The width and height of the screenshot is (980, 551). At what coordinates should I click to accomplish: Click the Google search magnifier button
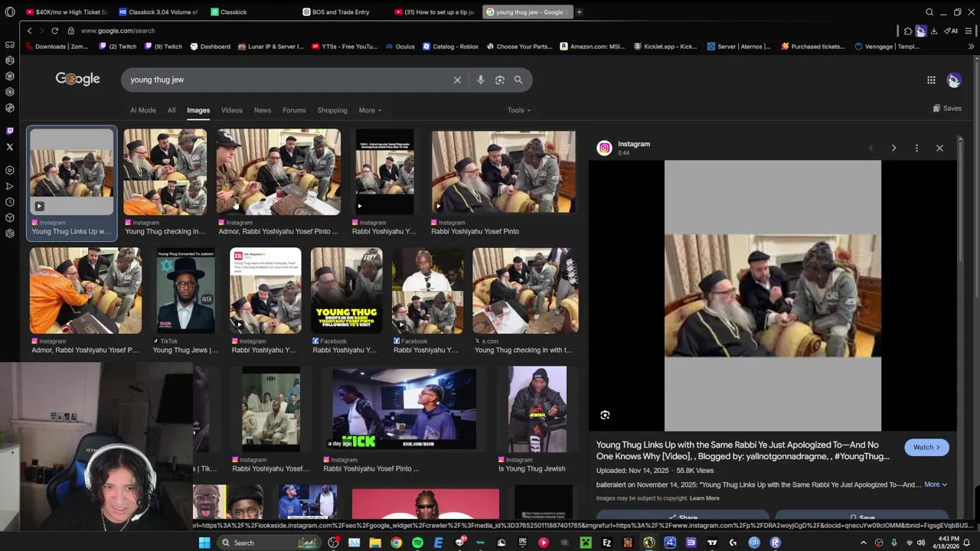pyautogui.click(x=518, y=80)
